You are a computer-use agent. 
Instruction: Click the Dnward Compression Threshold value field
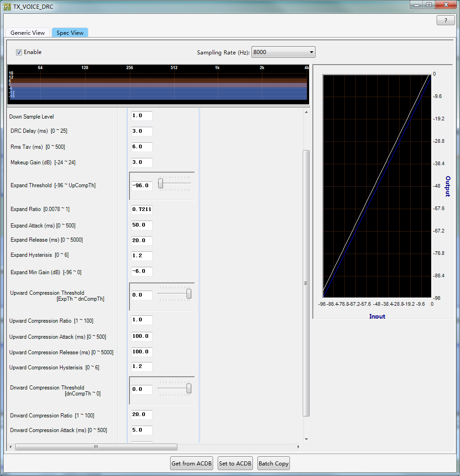[142, 389]
